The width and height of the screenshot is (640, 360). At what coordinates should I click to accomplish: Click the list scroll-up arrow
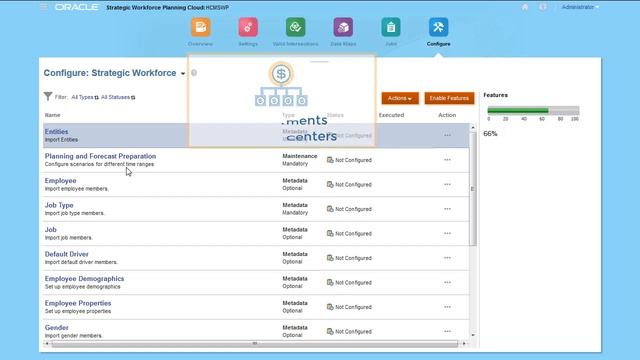[x=473, y=127]
